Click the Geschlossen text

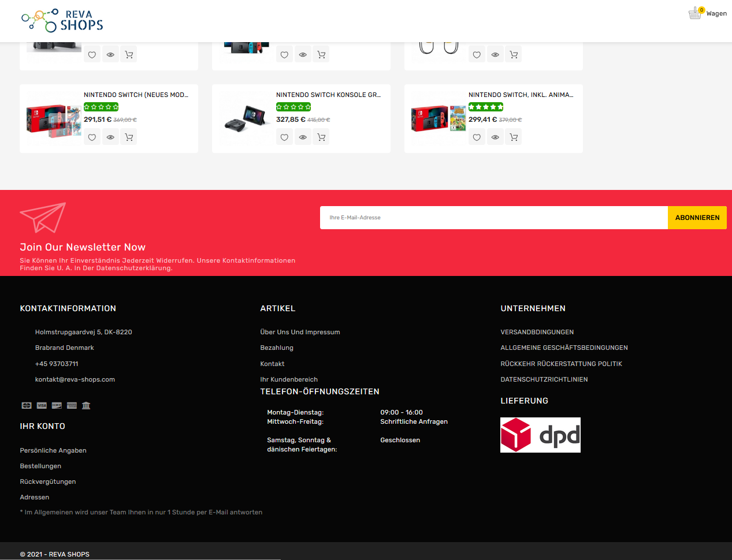click(400, 440)
